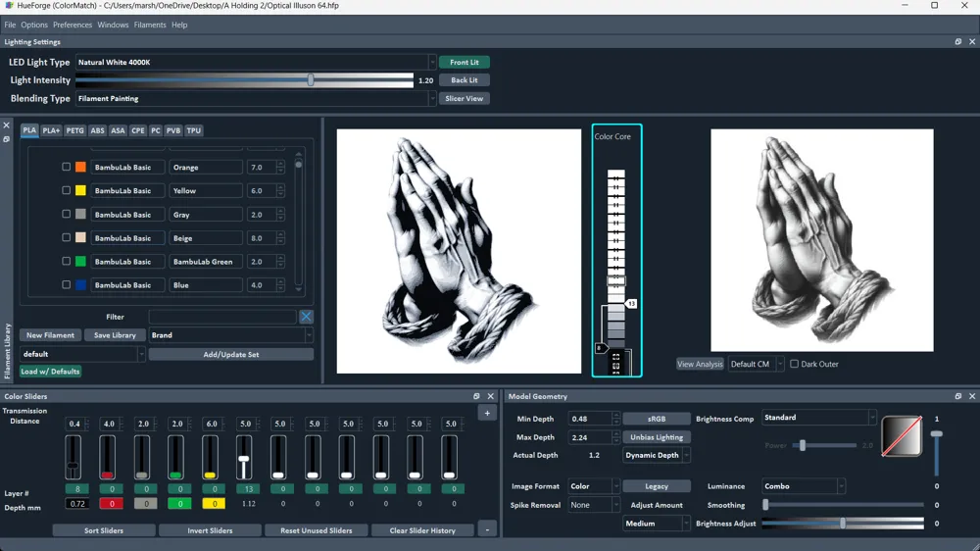
Task: Float the Color Sliders panel
Action: (x=476, y=396)
